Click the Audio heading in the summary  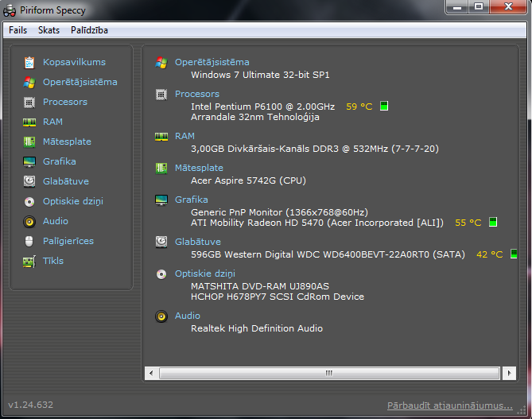coord(188,316)
